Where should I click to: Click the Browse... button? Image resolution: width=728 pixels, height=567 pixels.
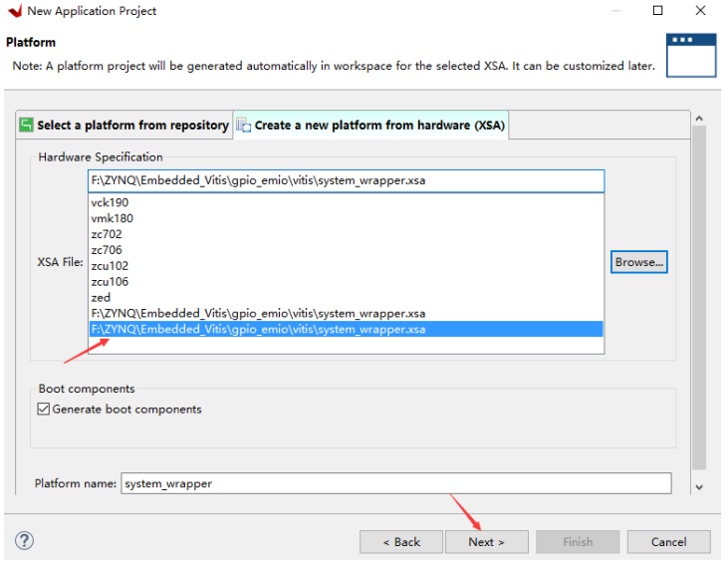tap(638, 262)
